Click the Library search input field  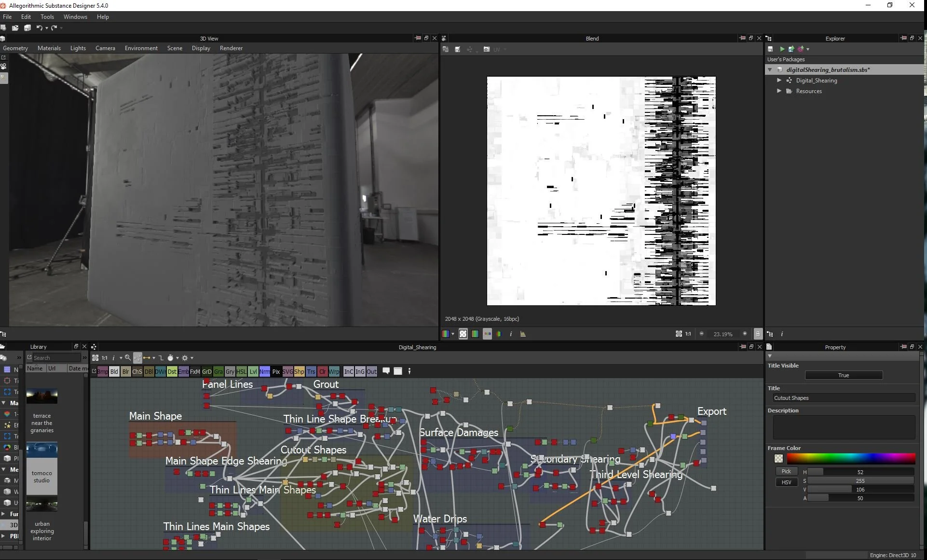[56, 358]
